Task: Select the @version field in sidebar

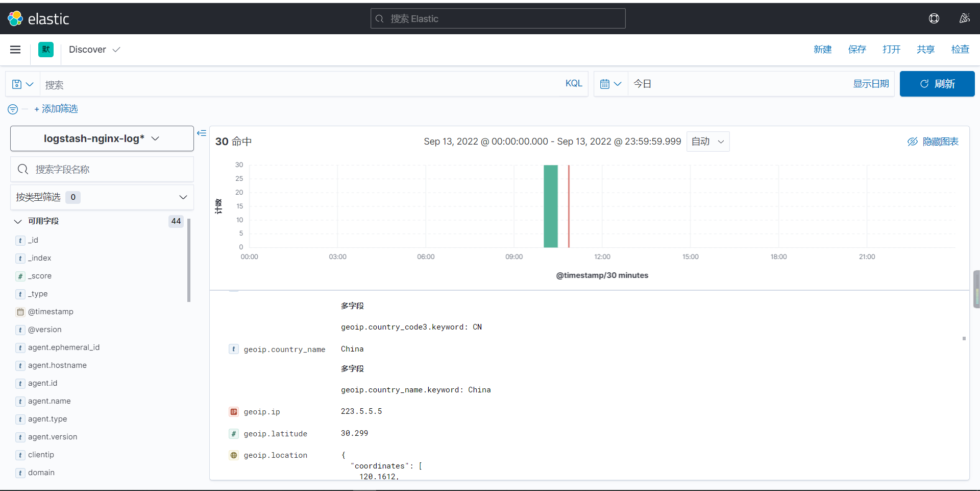Action: tap(44, 330)
